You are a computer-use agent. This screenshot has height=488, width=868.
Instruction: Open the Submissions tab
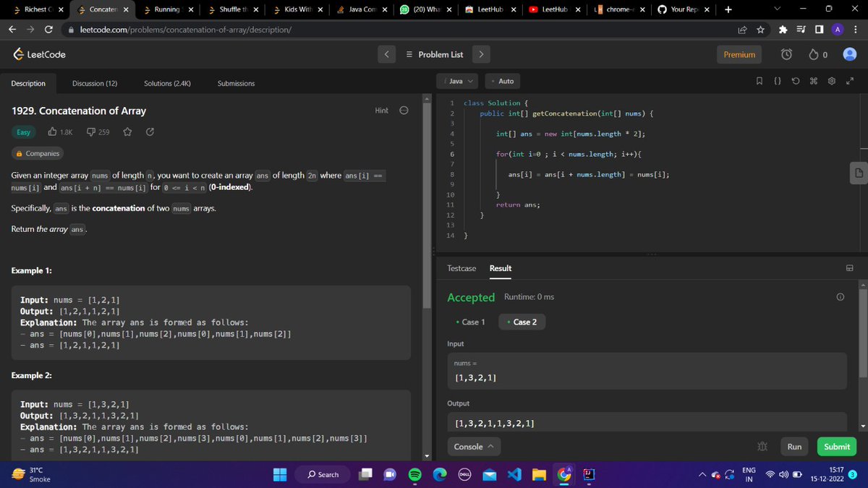pos(236,83)
